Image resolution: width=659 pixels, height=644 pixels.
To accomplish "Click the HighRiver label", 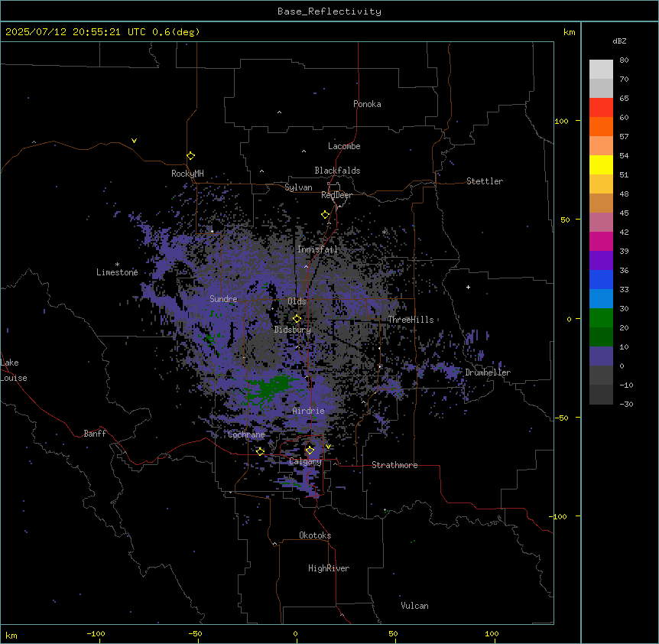I will pos(329,568).
